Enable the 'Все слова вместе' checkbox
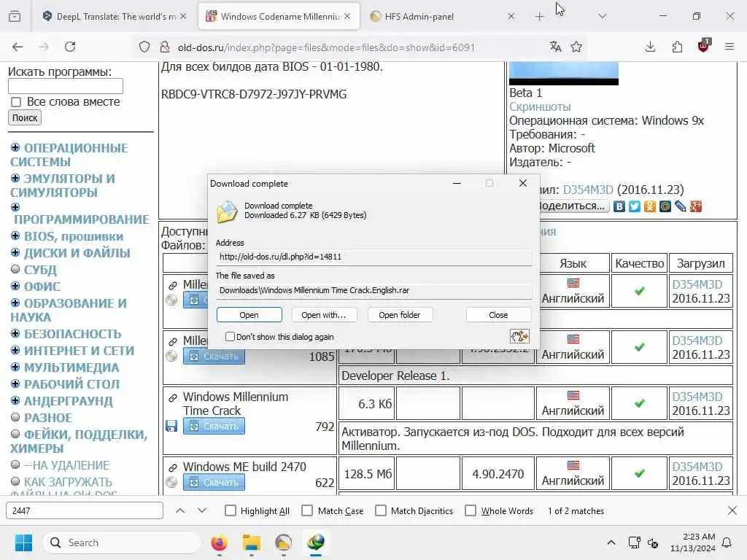747x560 pixels. 16,102
